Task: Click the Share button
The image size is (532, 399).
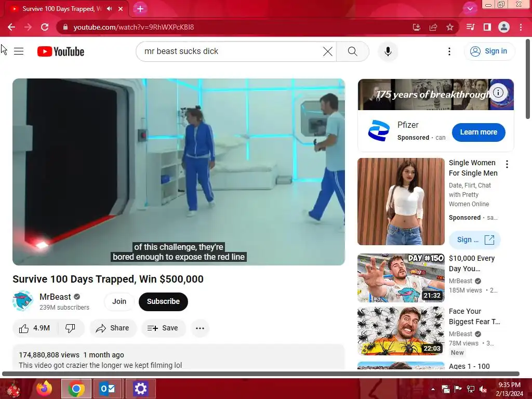Action: coord(113,328)
